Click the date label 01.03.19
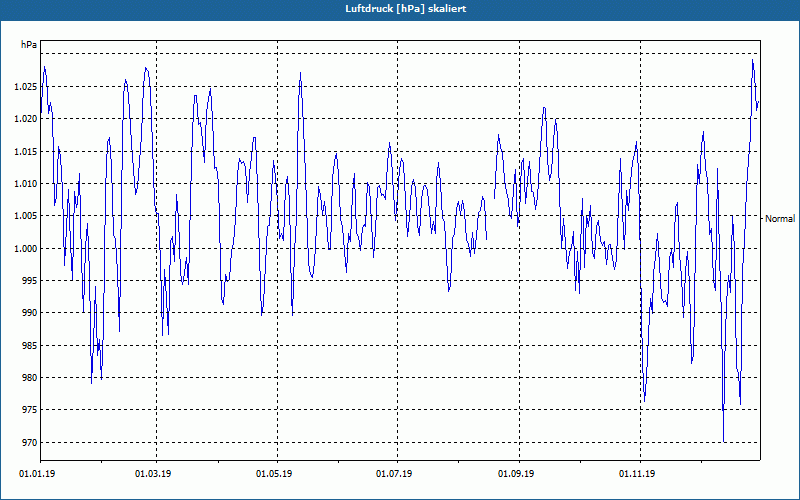Screen dimensions: 800x500 click(153, 474)
